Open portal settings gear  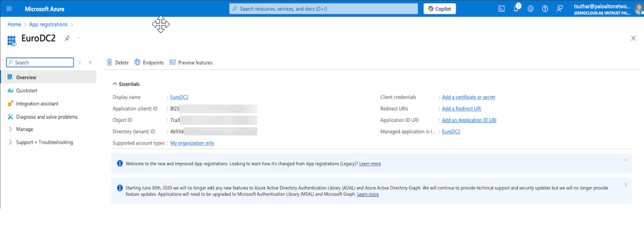(x=530, y=9)
